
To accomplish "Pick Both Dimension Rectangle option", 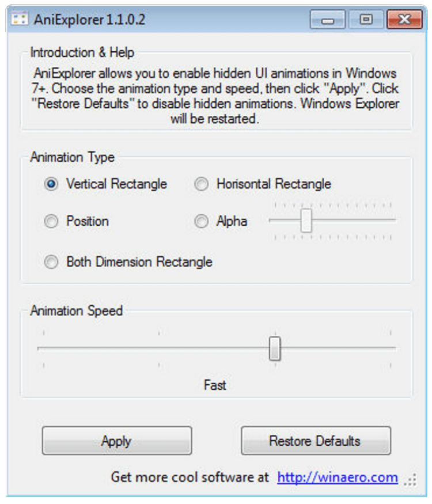I will pos(52,262).
